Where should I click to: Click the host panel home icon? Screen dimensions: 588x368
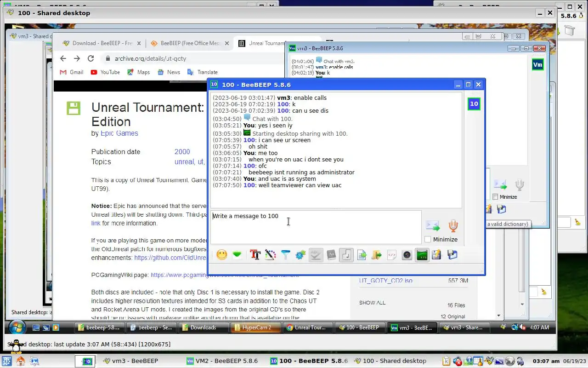(x=20, y=361)
